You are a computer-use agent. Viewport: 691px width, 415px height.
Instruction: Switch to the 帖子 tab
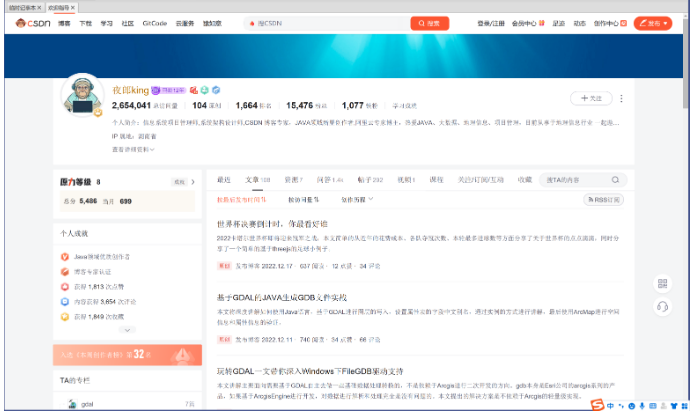point(370,180)
